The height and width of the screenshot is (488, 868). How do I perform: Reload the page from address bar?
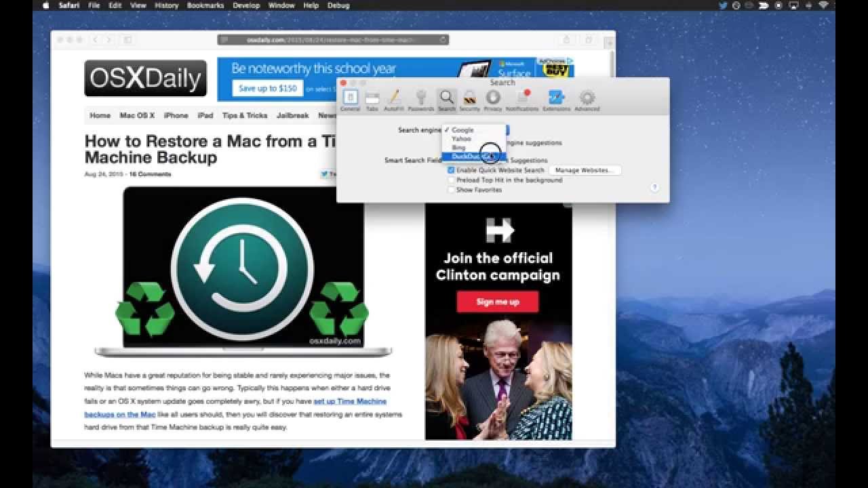point(443,40)
